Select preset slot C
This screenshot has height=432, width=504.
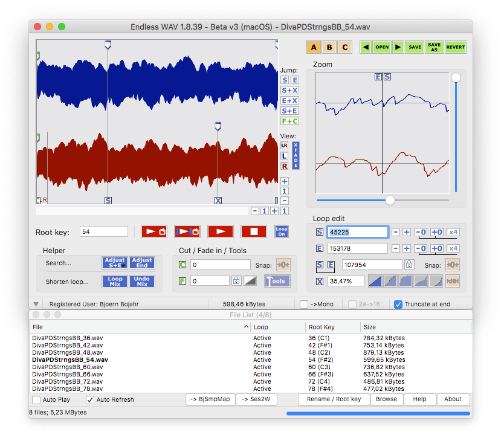345,47
